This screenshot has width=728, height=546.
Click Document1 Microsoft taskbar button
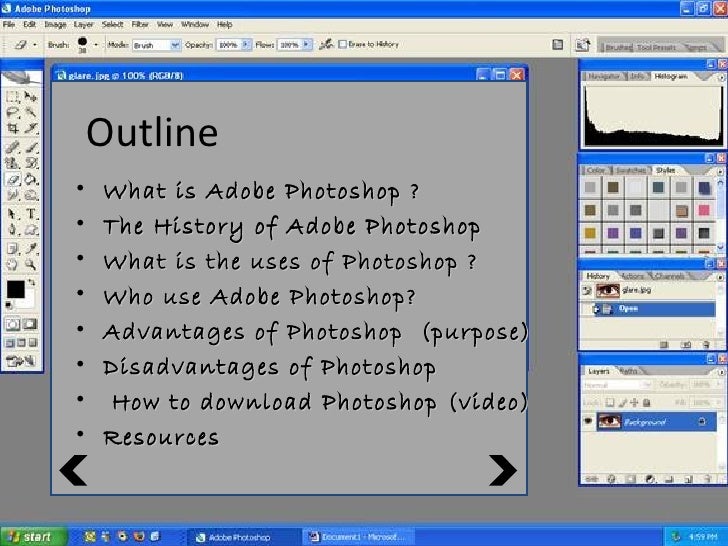[358, 537]
